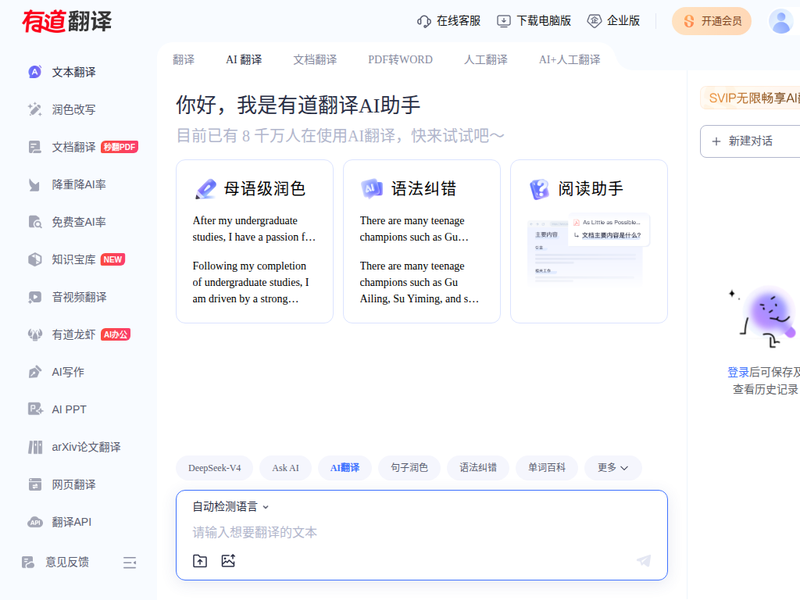Select the 单词百科 mode chip

coord(547,468)
